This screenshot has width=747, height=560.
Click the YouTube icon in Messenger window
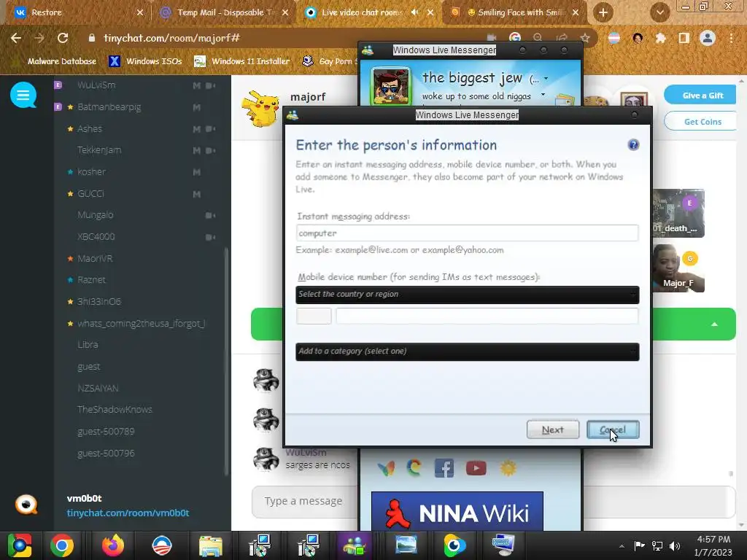tap(476, 468)
